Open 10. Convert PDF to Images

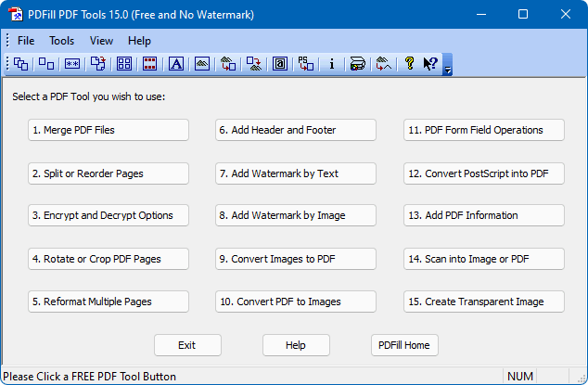[296, 302]
